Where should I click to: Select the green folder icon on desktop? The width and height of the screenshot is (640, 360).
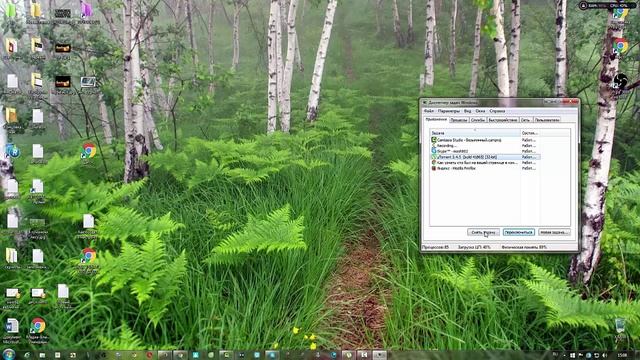click(10, 11)
